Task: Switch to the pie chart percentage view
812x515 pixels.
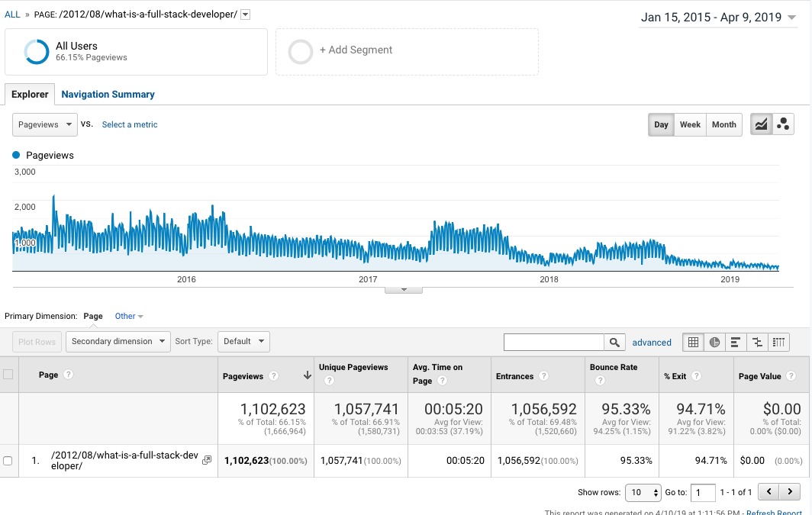Action: 714,342
